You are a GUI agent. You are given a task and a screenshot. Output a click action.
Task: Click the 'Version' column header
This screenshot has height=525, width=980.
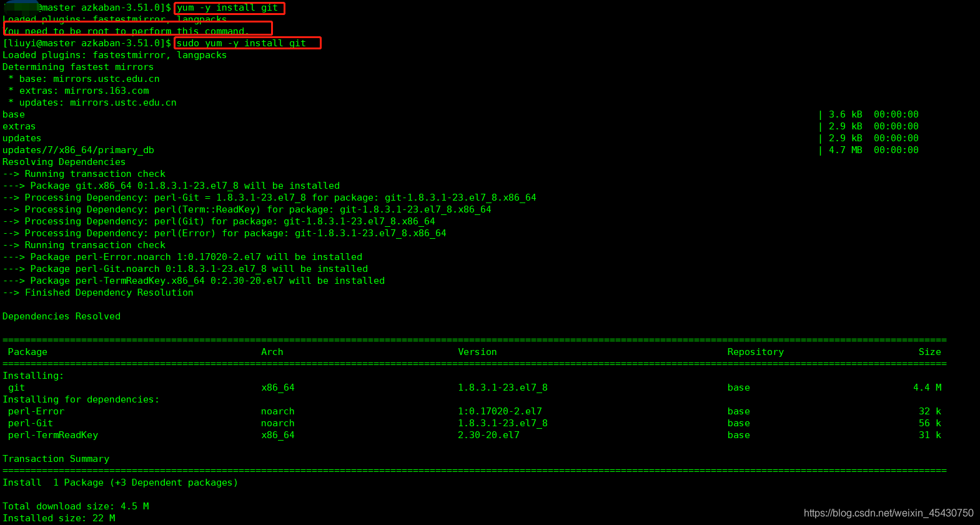point(477,352)
